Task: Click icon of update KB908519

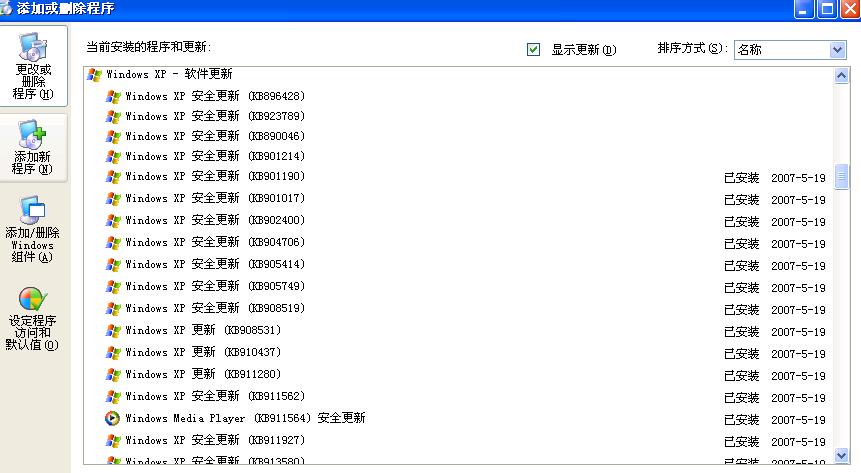Action: [x=113, y=308]
